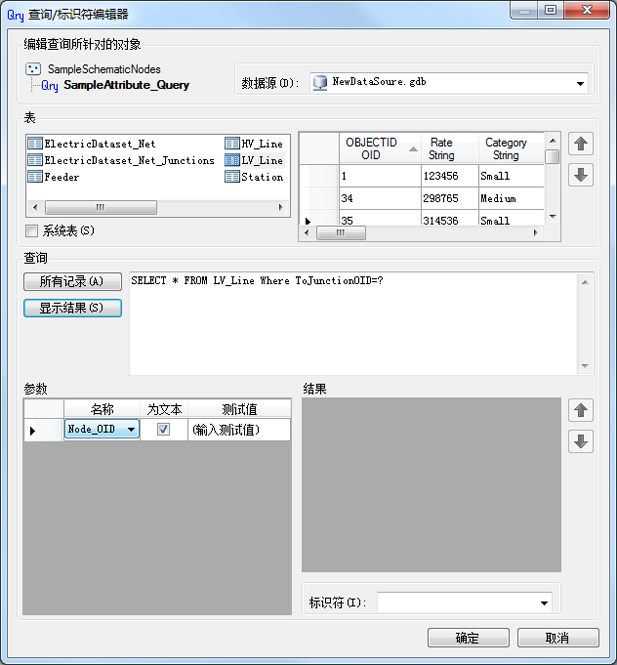Click the up arrow beside the table preview
The height and width of the screenshot is (665, 617).
tap(581, 144)
